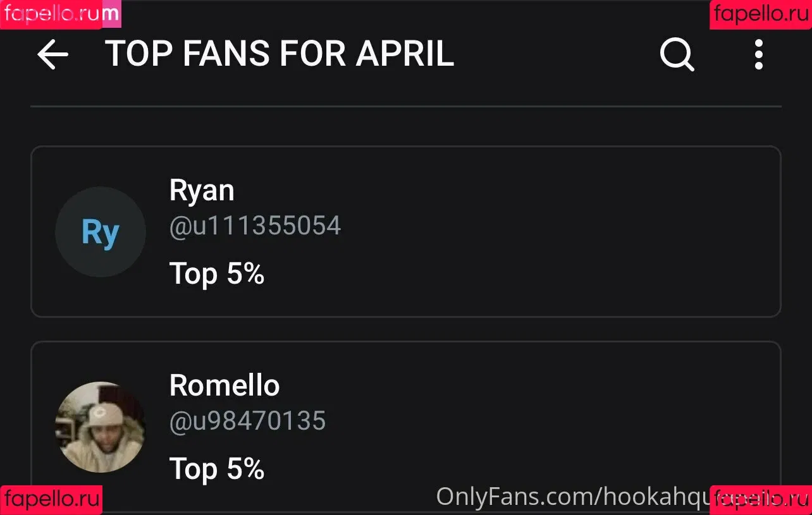The image size is (812, 515).
Task: Click Ryan's Top 5% label
Action: [217, 274]
